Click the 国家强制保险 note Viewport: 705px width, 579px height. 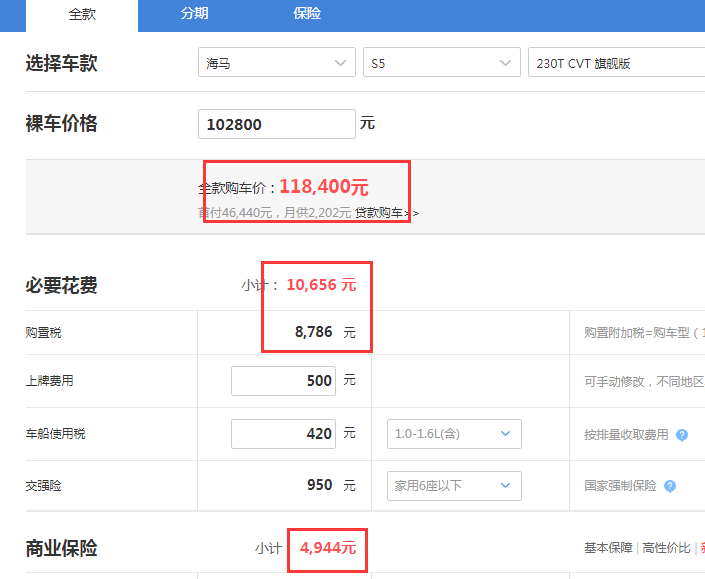[x=620, y=486]
